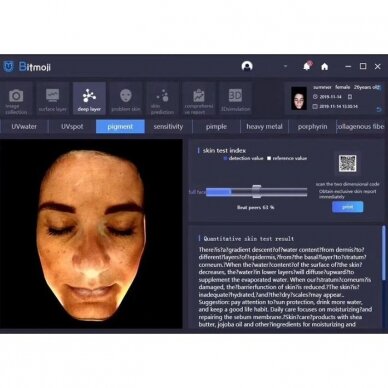Select the deep layer analysis icon

tap(89, 99)
